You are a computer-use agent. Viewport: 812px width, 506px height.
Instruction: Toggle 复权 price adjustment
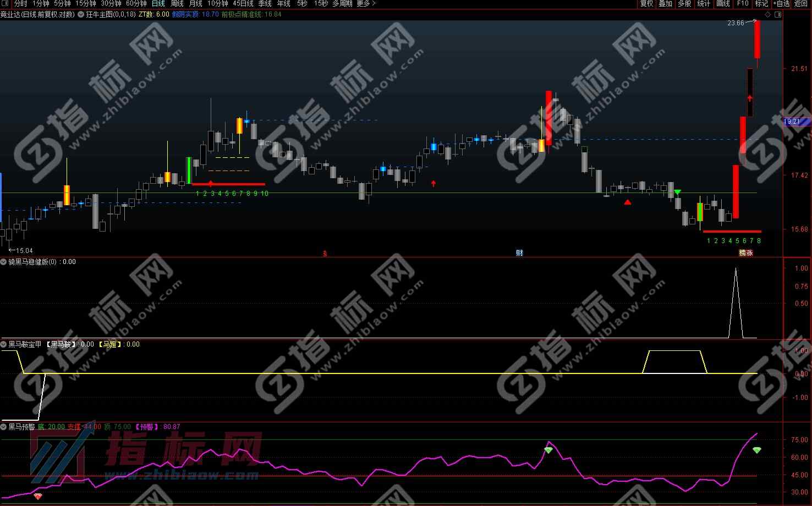(x=646, y=4)
